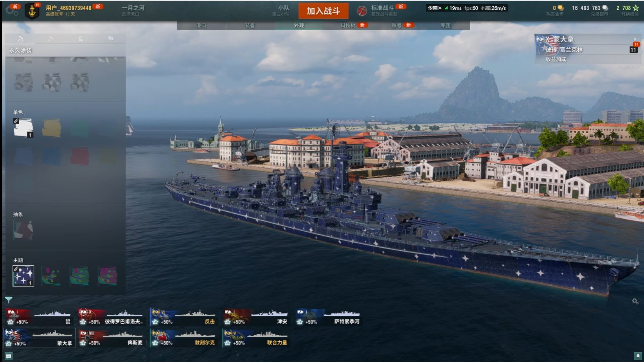
Task: Open port display settings gear near ship
Action: 635,301
